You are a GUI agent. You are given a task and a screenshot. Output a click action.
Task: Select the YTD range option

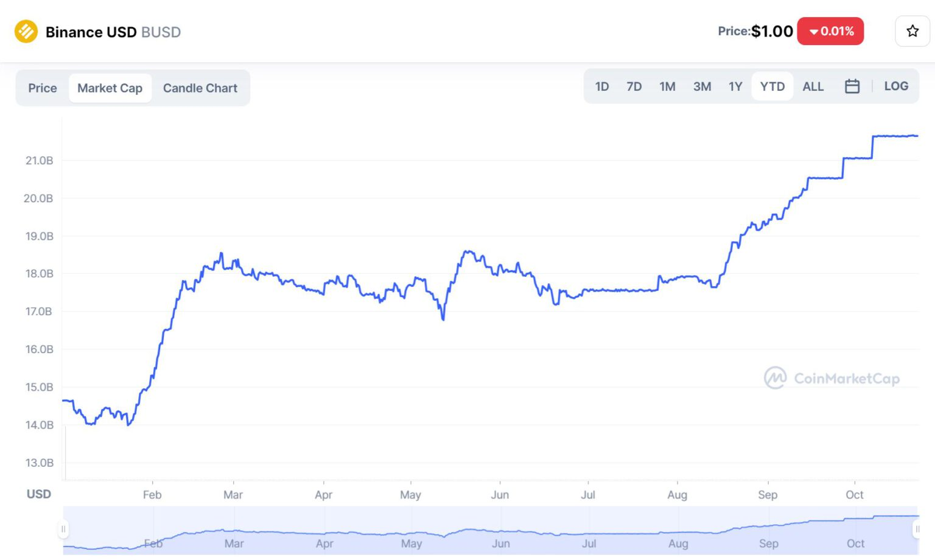coord(772,86)
